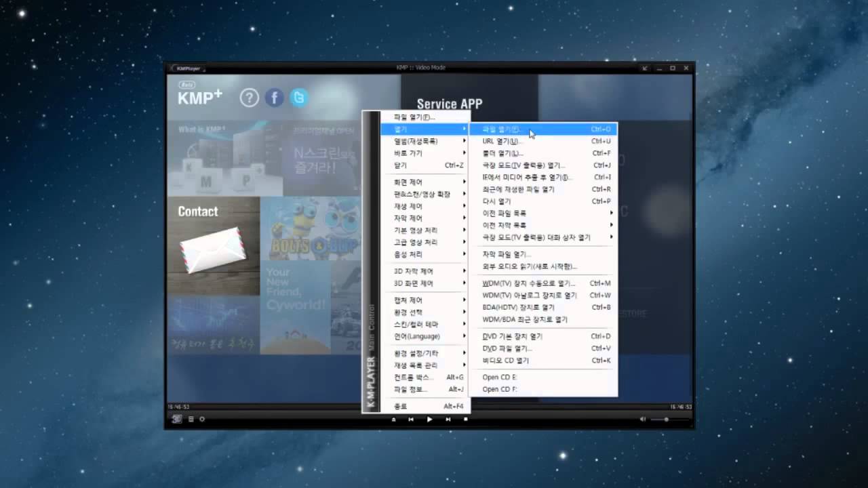Viewport: 868px width, 488px height.
Task: Select 다시 열기 Ctrl+P
Action: 543,201
